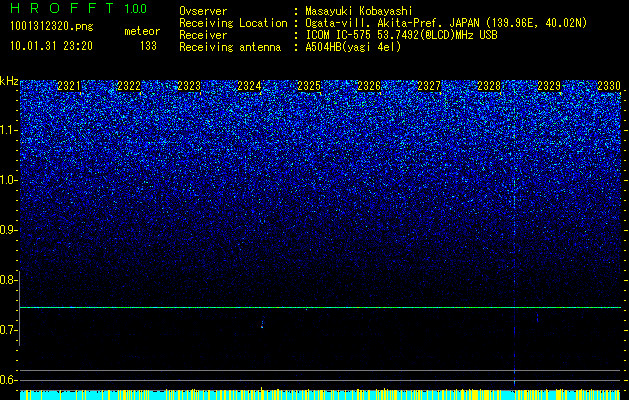
Task: Select the filename 1001312320.png
Action: point(52,27)
